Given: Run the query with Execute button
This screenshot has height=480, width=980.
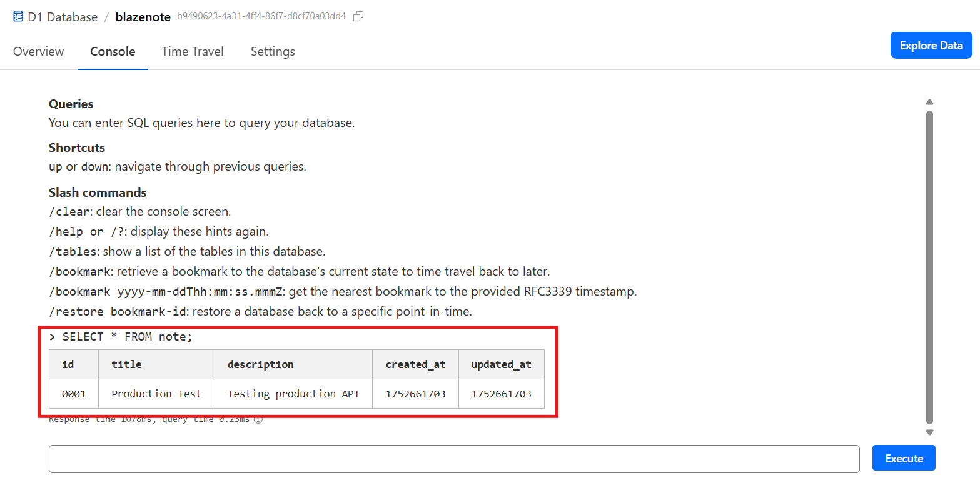Looking at the screenshot, I should point(904,458).
